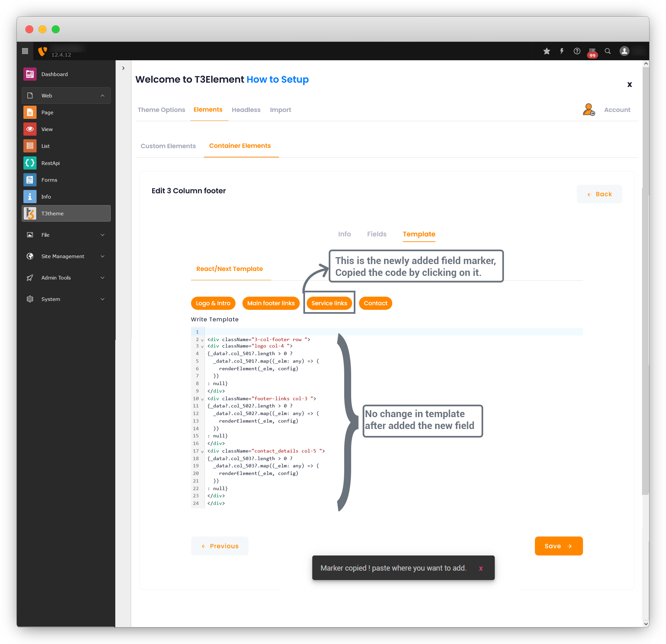
Task: Expand the Site Management group
Action: click(x=66, y=256)
